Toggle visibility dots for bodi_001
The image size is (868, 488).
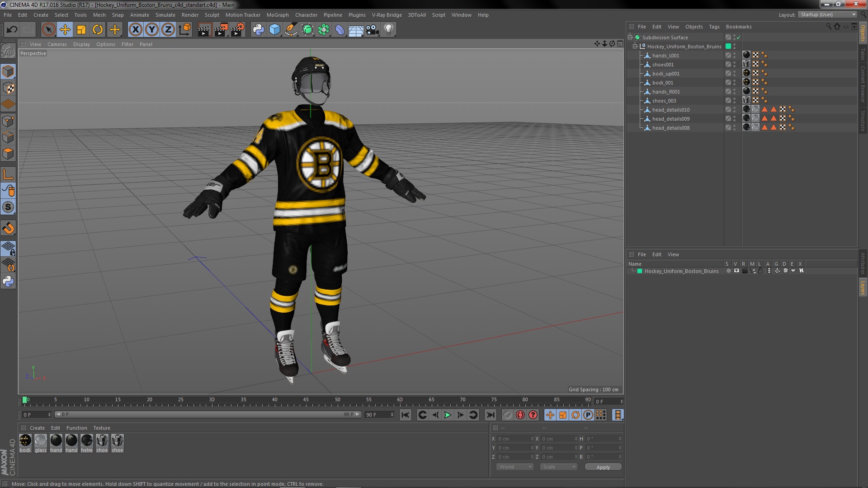[x=734, y=82]
